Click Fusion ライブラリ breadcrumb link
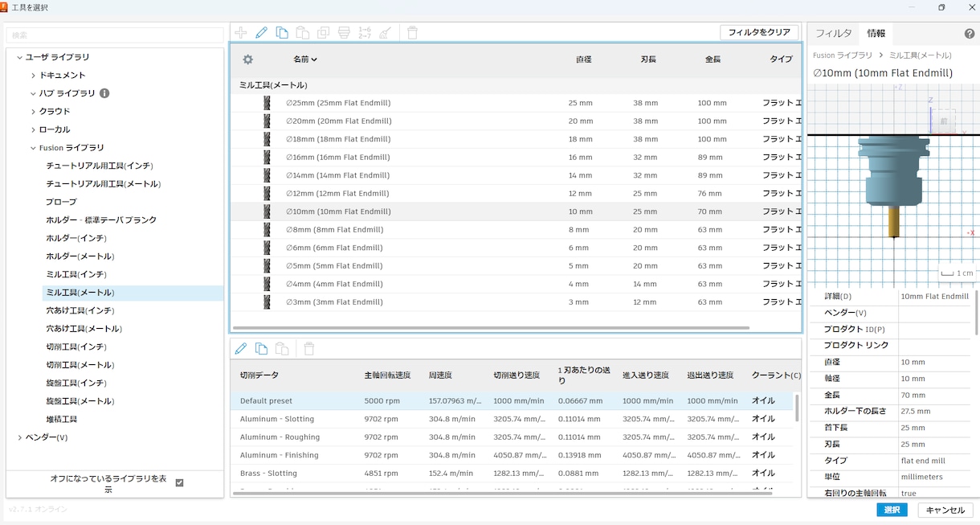 (x=843, y=55)
